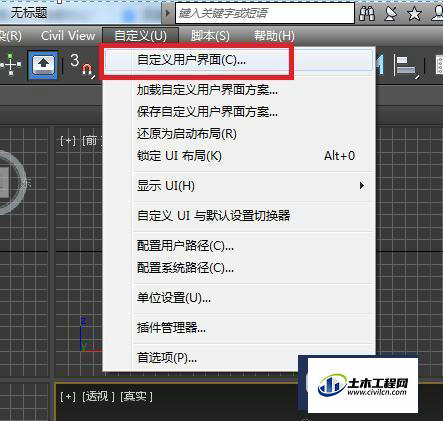Toggle 锁定 UI 布局(K) option
This screenshot has width=443, height=421.
(x=238, y=156)
